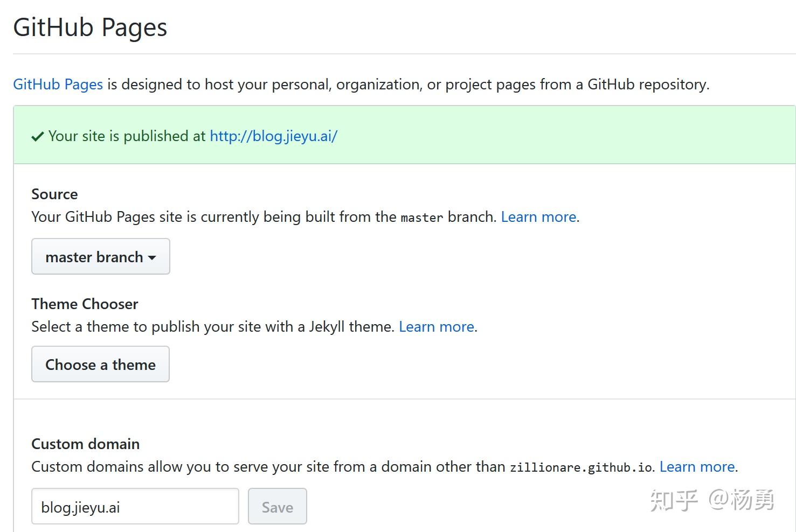Click the 'Your site is published at' text
This screenshot has height=532, width=796.
[127, 136]
